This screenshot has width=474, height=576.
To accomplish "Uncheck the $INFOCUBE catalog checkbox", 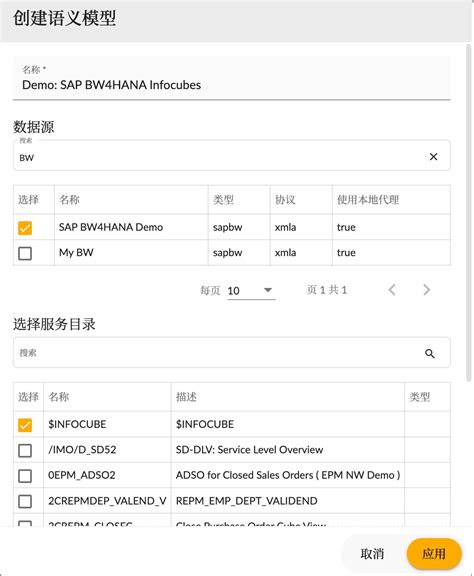I will click(25, 425).
